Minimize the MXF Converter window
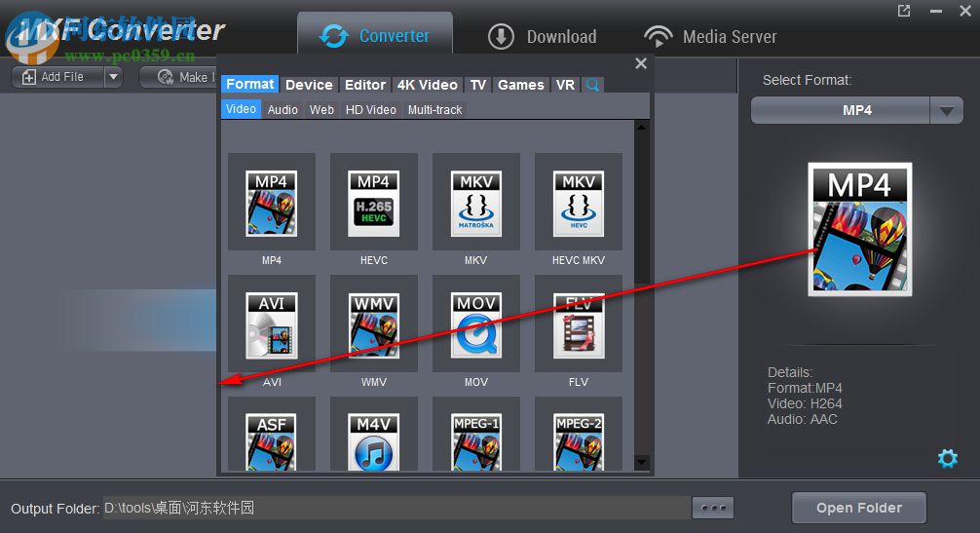 click(935, 11)
